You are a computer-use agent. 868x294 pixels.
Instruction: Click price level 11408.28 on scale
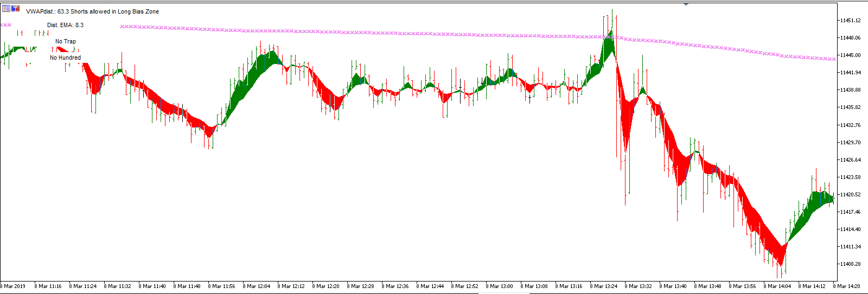(850, 264)
